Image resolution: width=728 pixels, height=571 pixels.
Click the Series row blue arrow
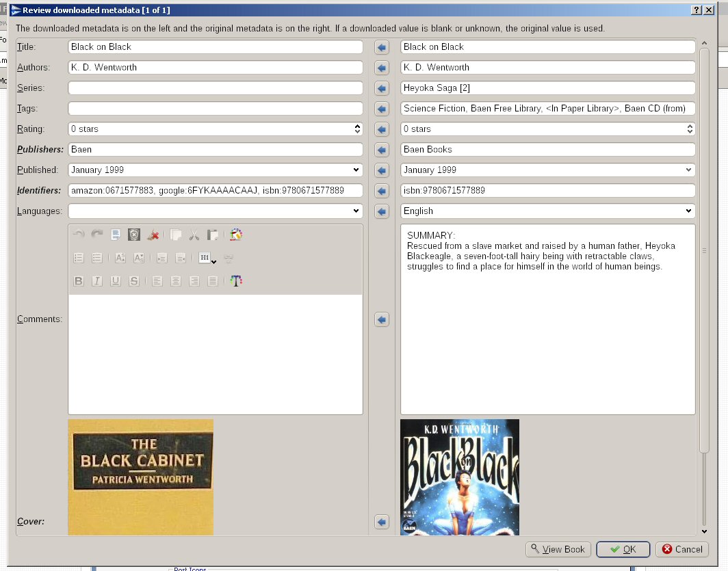click(x=382, y=88)
